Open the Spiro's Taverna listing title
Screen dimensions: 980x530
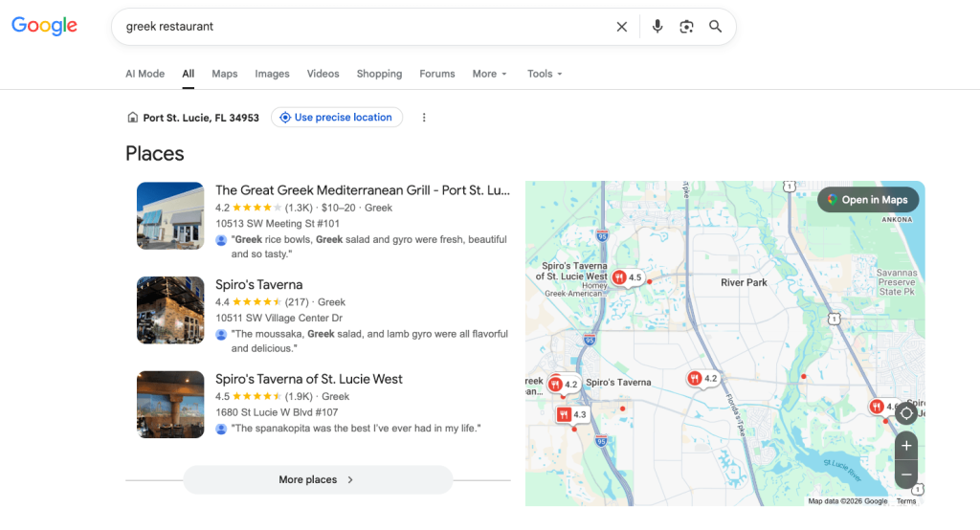(x=258, y=284)
